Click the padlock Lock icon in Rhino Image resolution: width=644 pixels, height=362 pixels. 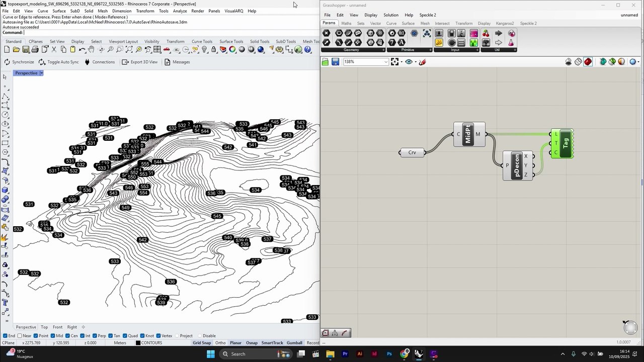pyautogui.click(x=214, y=49)
